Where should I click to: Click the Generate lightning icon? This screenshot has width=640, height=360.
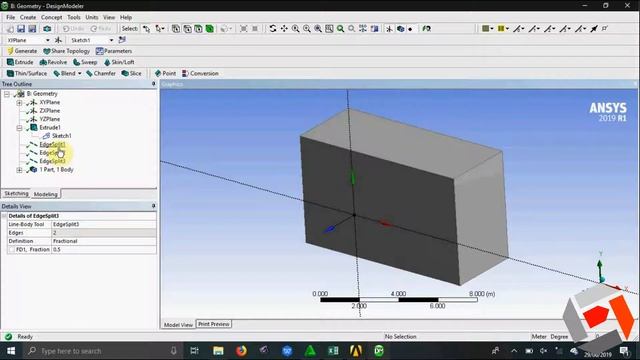pos(10,51)
